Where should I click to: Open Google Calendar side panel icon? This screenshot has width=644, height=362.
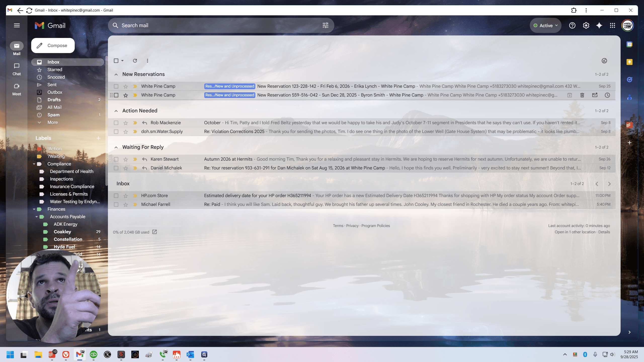[x=629, y=44]
